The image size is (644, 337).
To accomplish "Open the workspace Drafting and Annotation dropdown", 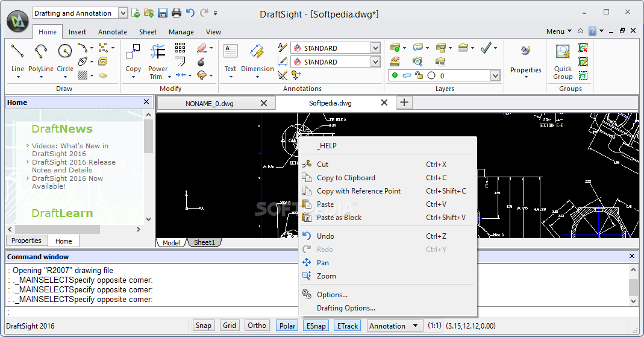I will point(123,13).
